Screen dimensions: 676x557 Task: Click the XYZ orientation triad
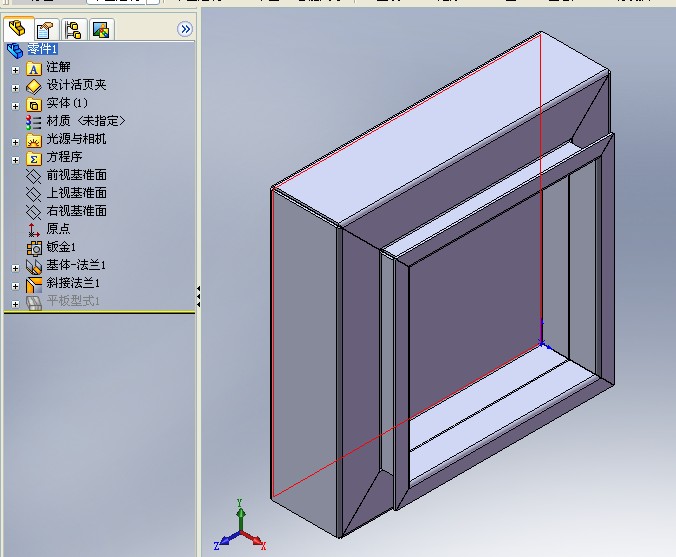click(x=240, y=525)
